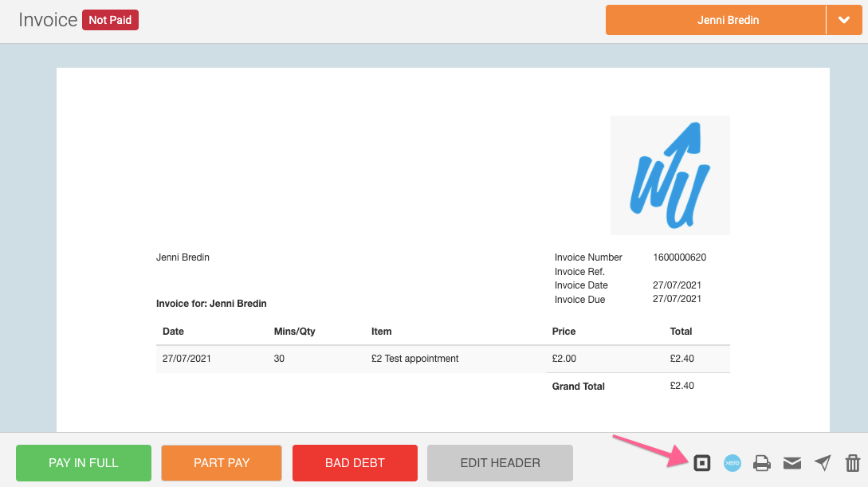
Task: Email the invoice via envelope icon
Action: coord(792,462)
